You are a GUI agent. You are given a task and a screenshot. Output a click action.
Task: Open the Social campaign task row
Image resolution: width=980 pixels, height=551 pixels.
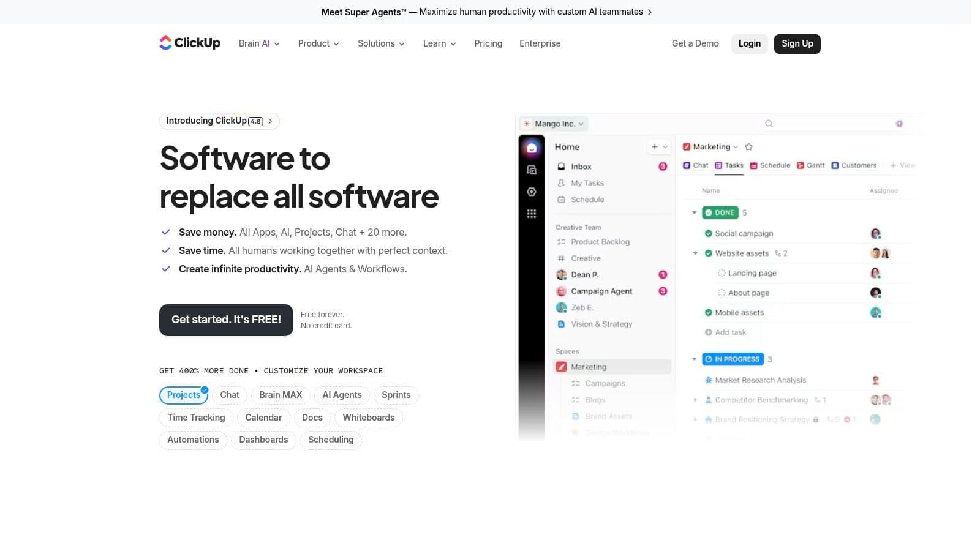[x=744, y=234]
